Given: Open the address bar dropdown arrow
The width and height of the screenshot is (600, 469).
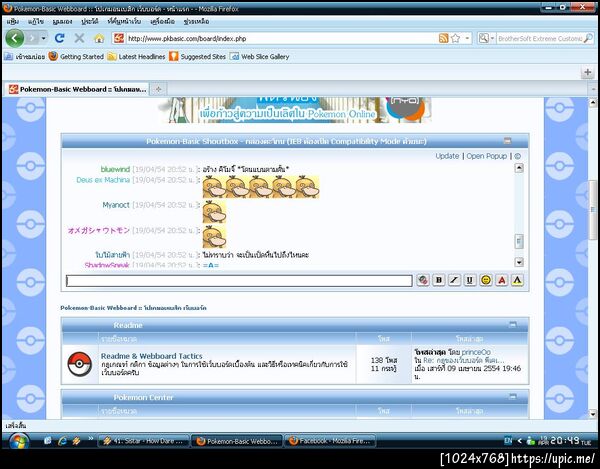Looking at the screenshot, I should click(x=467, y=38).
